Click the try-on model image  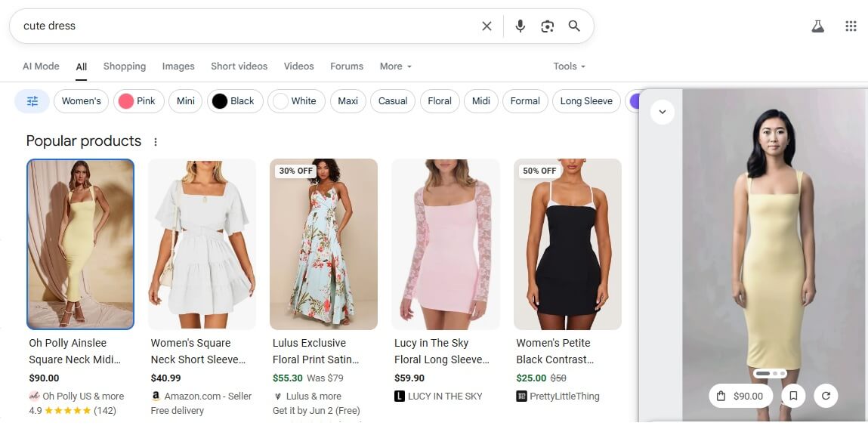pyautogui.click(x=775, y=255)
